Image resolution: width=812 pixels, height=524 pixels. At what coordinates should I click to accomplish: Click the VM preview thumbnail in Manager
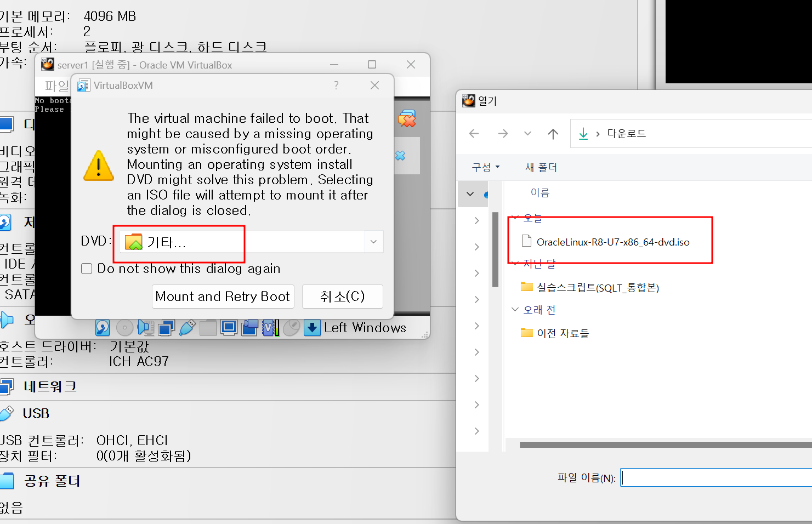(739, 42)
